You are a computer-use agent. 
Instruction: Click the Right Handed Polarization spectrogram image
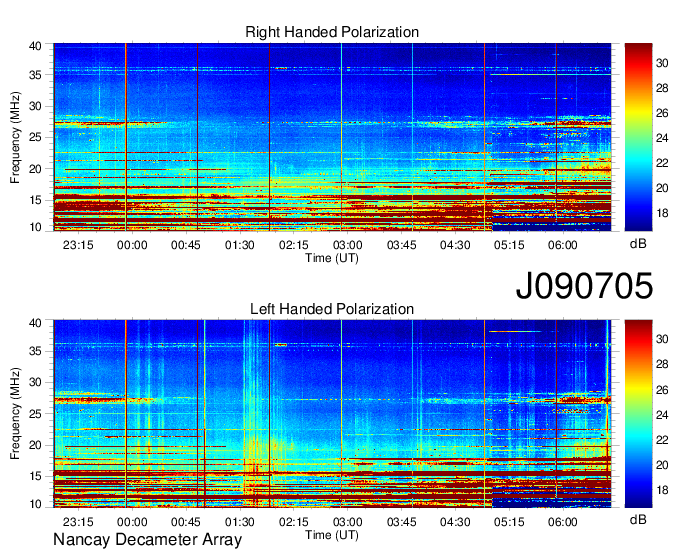332,137
